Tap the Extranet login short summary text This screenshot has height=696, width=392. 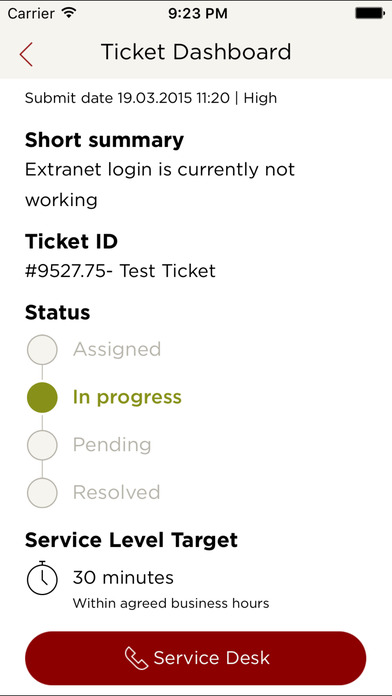(160, 185)
